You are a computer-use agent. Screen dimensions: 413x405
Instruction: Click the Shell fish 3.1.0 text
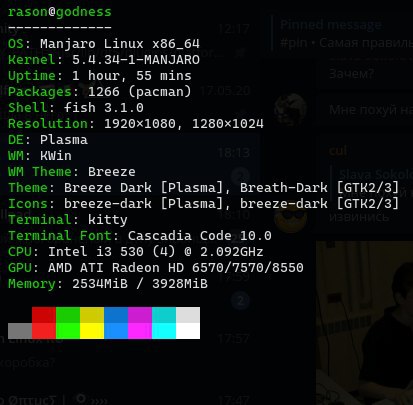[76, 108]
